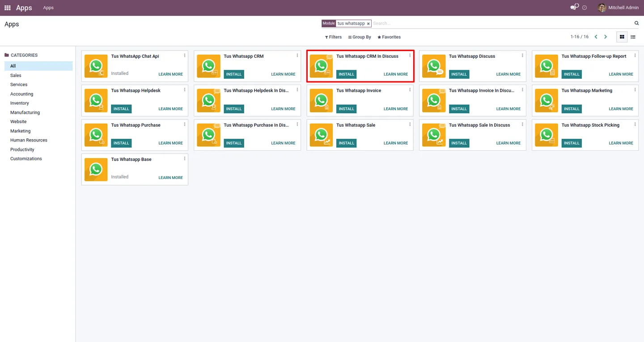Open the Favorites dropdown

point(389,37)
